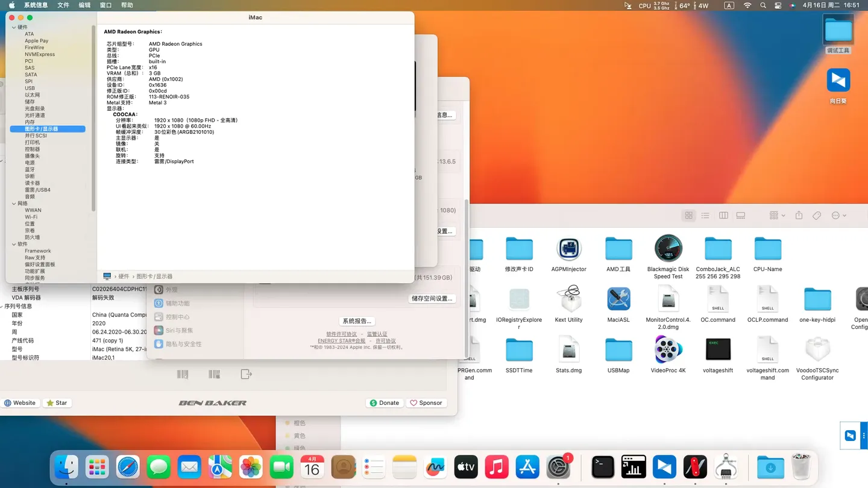Open Safari from the Dock
This screenshot has width=868, height=488.
(x=128, y=468)
